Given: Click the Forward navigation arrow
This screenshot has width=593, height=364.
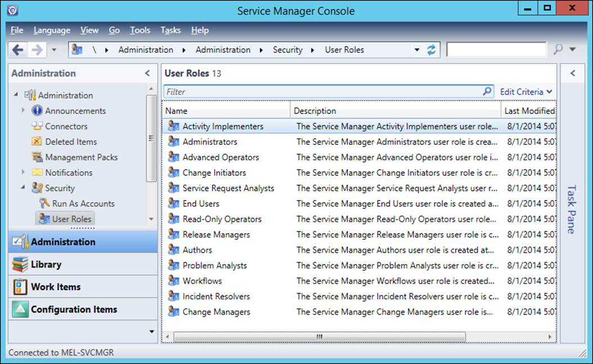Looking at the screenshot, I should click(37, 50).
